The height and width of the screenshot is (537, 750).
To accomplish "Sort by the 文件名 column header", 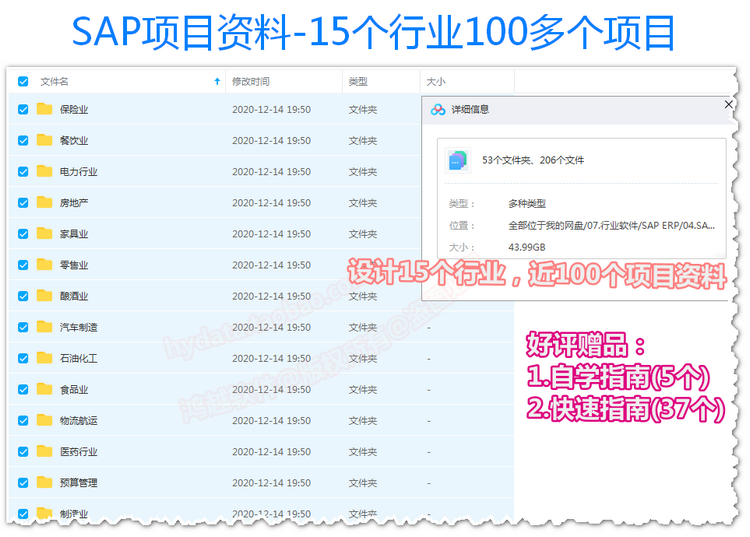I will click(x=54, y=82).
